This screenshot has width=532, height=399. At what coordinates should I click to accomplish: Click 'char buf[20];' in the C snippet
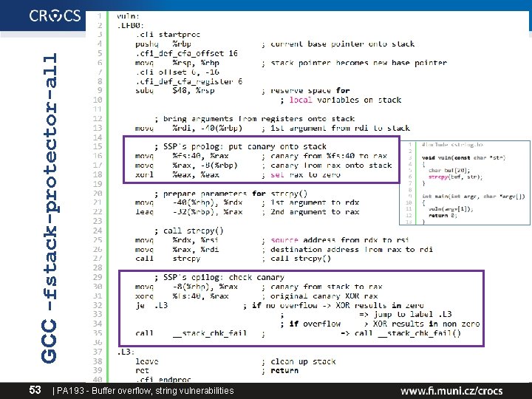449,171
